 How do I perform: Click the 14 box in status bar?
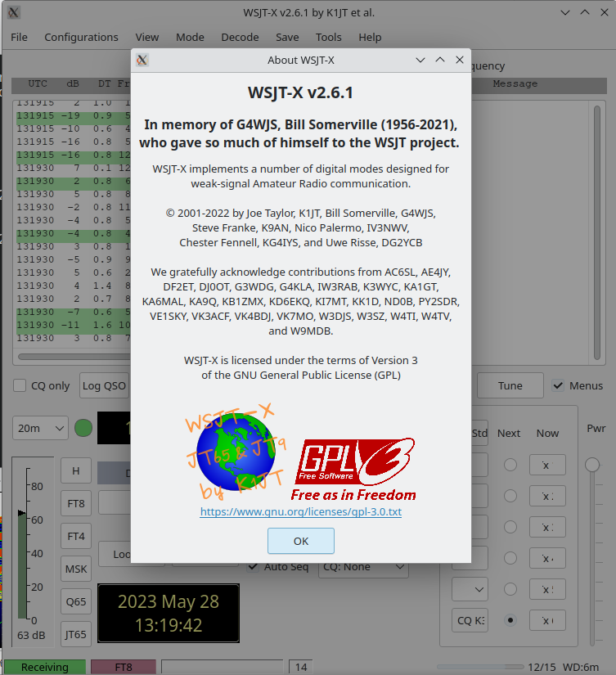coord(301,667)
